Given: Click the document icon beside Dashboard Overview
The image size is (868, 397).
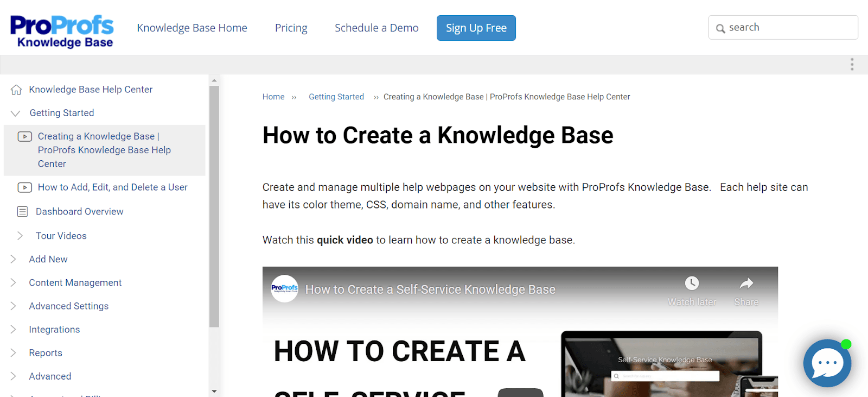Looking at the screenshot, I should coord(22,212).
